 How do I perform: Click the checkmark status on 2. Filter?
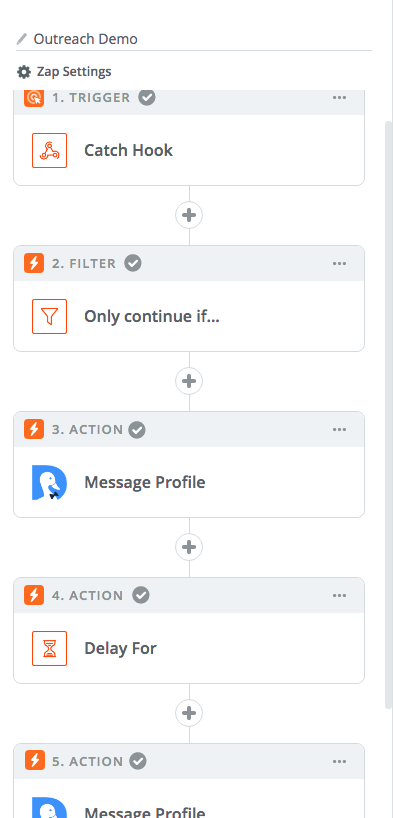tap(133, 263)
